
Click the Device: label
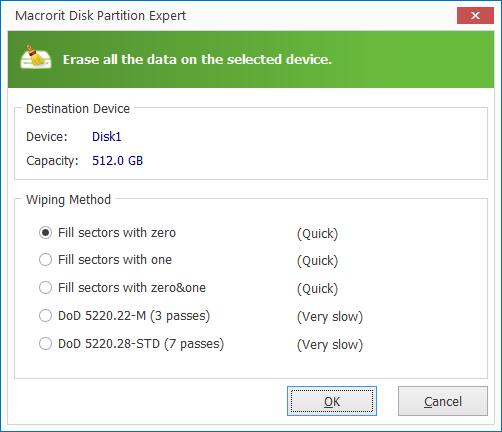coord(47,137)
